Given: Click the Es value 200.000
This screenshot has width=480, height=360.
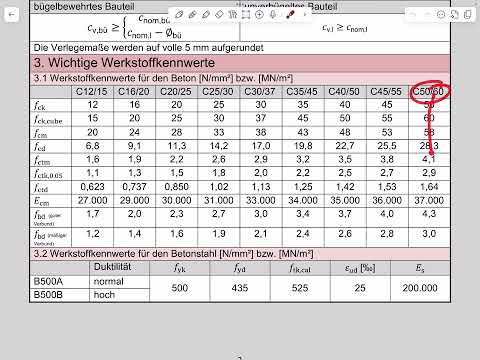Looking at the screenshot, I should click(420, 288).
